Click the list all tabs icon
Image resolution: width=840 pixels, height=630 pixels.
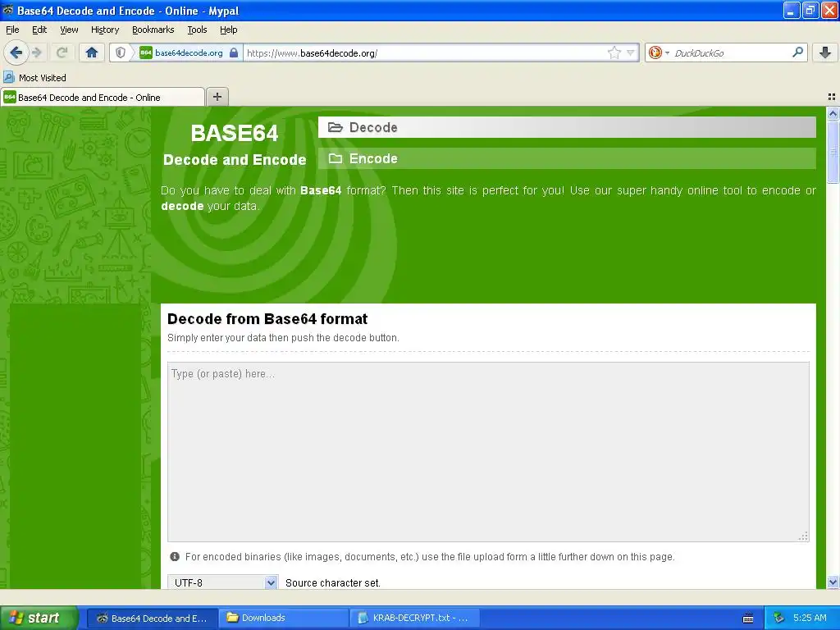(832, 97)
